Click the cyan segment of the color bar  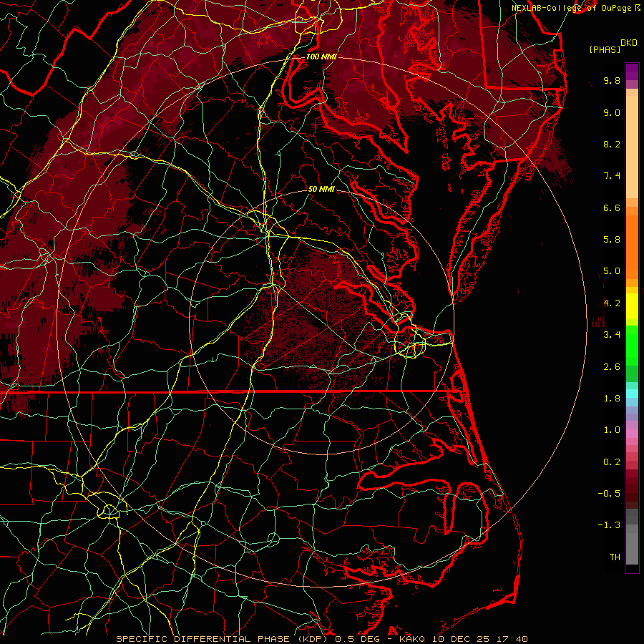[632, 394]
